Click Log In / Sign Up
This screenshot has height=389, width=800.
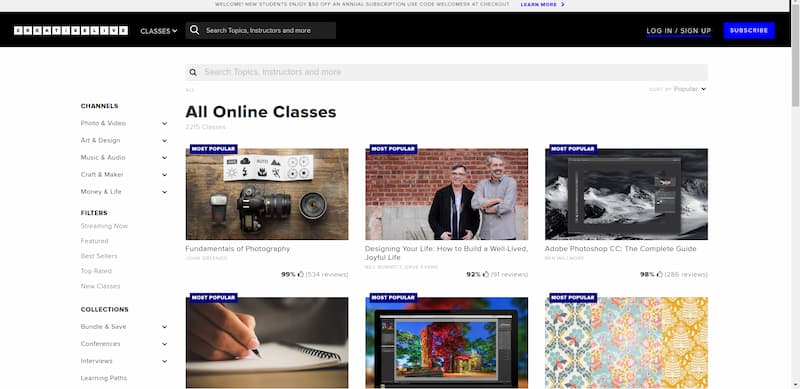point(679,31)
